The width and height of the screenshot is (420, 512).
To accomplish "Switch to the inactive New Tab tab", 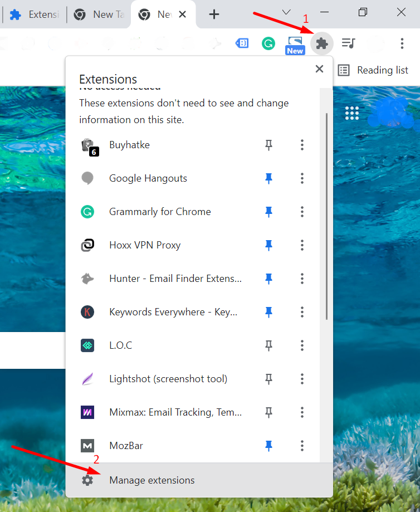I will [99, 14].
